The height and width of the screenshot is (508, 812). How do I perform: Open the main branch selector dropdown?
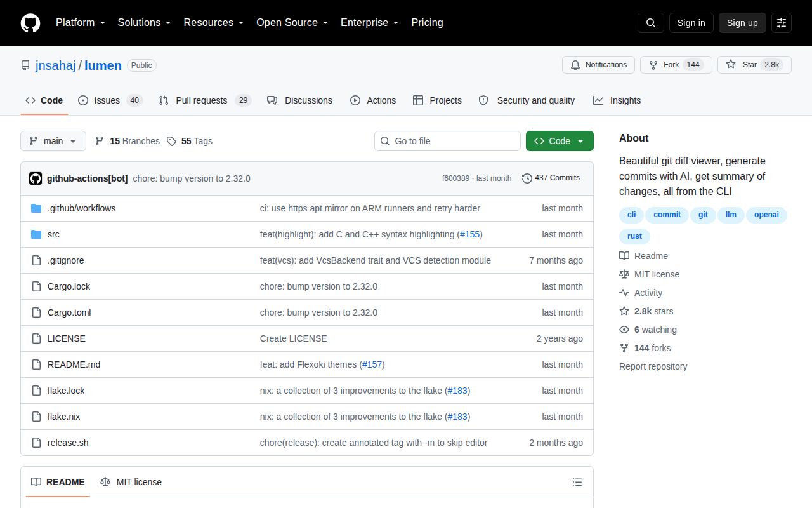pyautogui.click(x=53, y=141)
